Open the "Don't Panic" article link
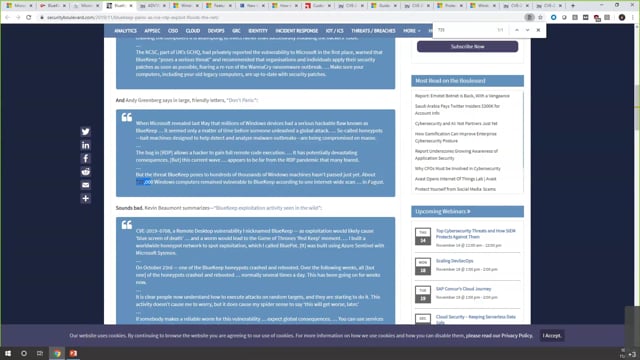This screenshot has width=640, height=360. pyautogui.click(x=242, y=100)
